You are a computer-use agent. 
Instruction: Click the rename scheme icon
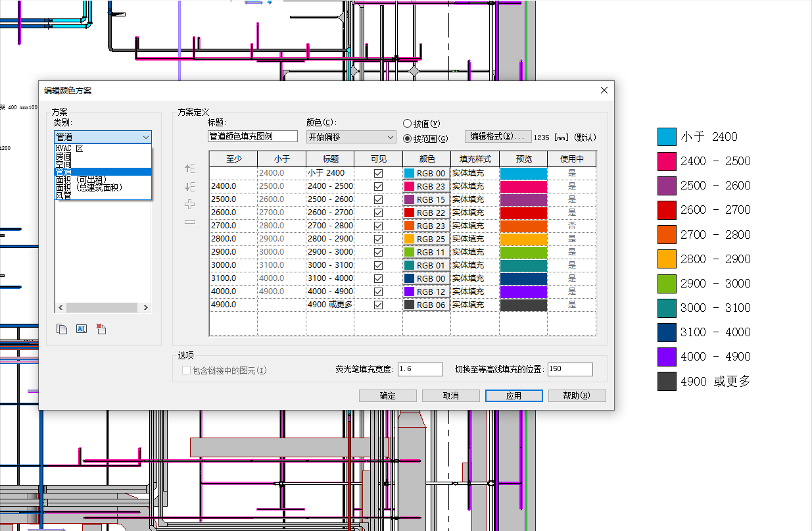coord(82,328)
